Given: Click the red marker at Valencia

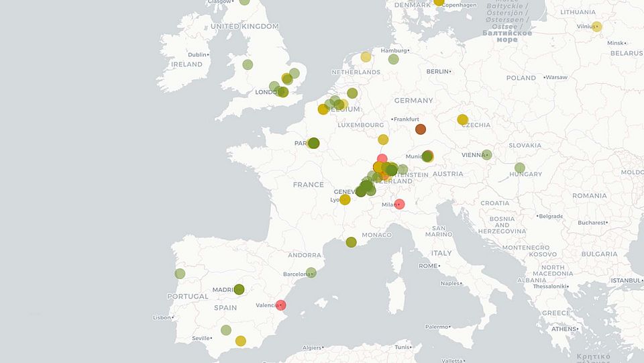Looking at the screenshot, I should coord(280,305).
